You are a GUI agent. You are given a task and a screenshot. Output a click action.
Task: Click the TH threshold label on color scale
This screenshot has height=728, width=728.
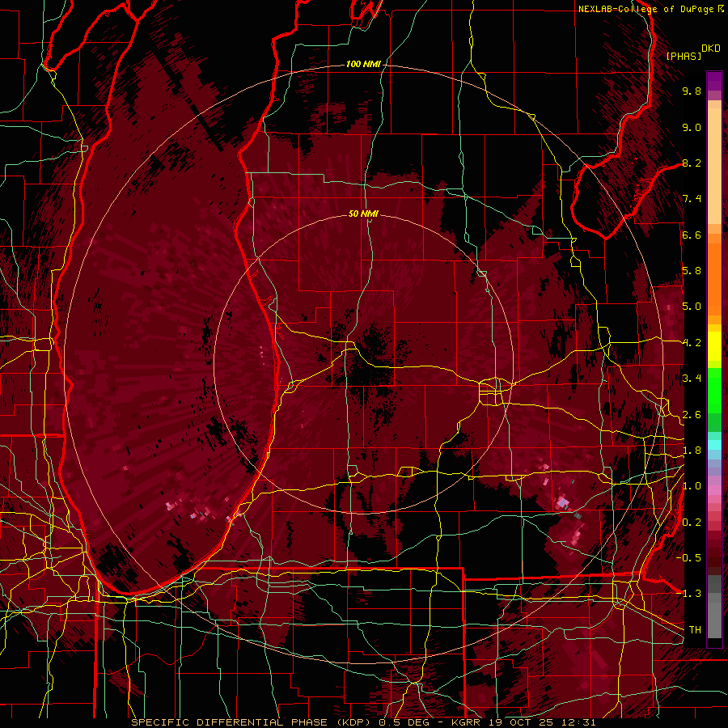pos(695,630)
